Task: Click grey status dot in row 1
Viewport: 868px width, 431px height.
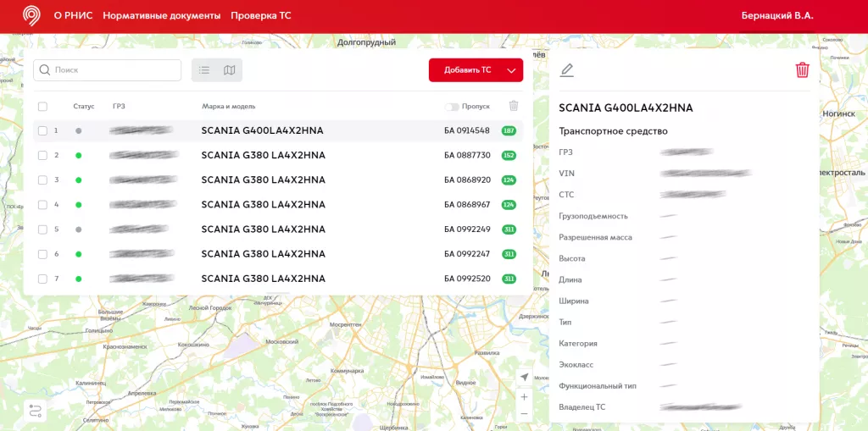Action: [79, 131]
